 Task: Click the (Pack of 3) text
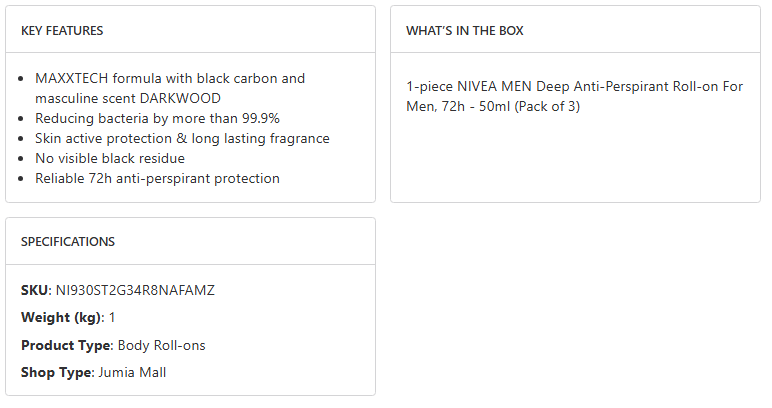(x=547, y=106)
